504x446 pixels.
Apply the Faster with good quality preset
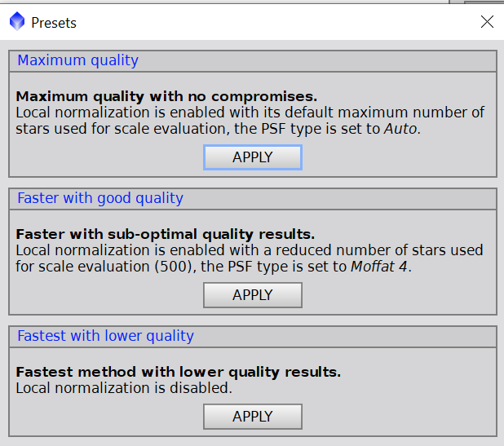(252, 295)
